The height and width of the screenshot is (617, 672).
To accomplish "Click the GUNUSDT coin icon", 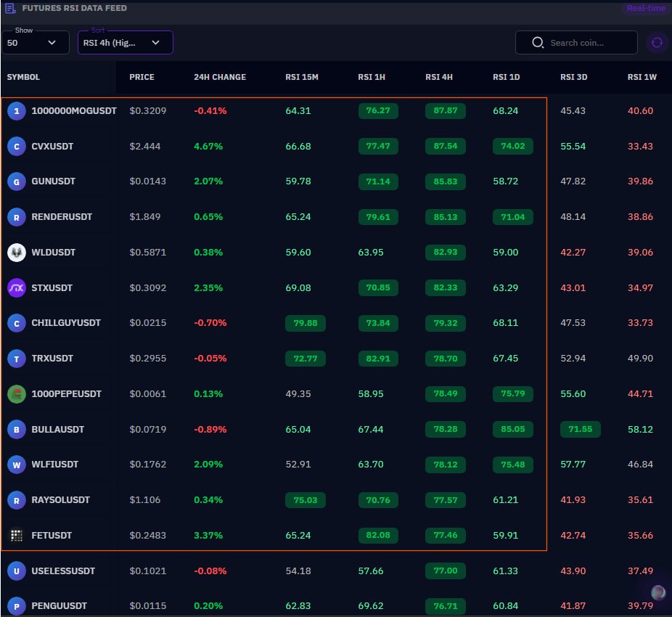I will (15, 181).
